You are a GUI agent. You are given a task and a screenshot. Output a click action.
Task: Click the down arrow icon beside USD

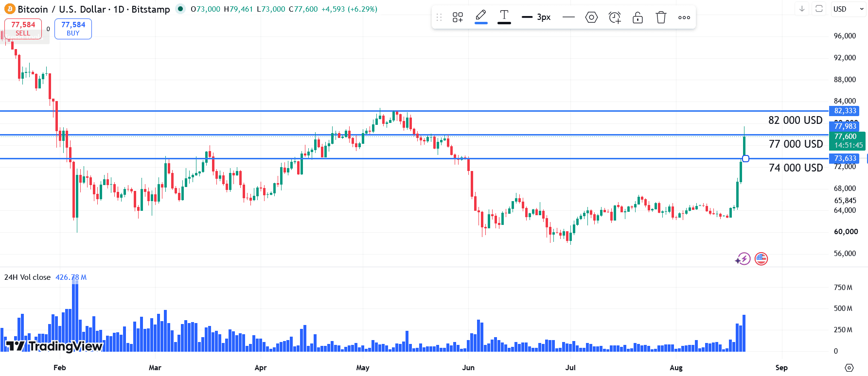click(802, 9)
